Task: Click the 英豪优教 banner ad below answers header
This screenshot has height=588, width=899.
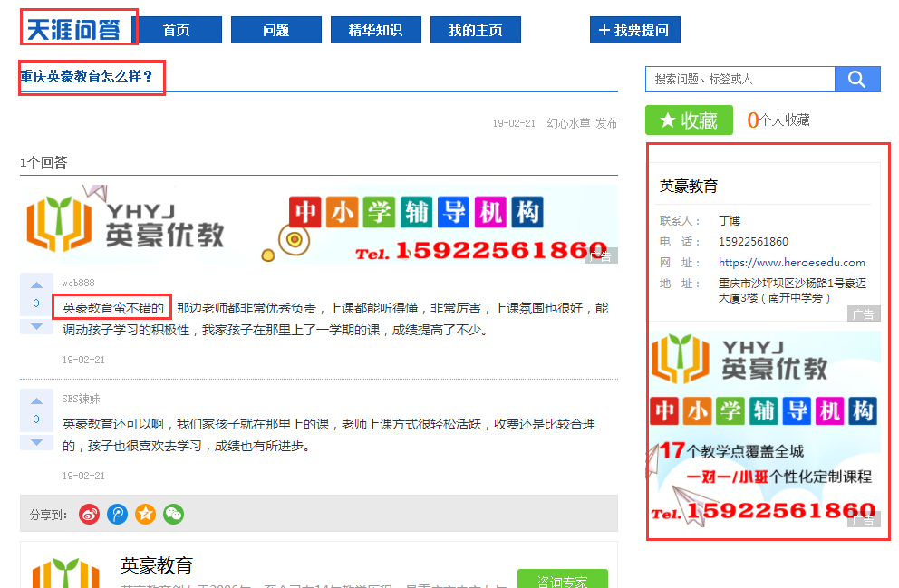Action: [x=319, y=224]
